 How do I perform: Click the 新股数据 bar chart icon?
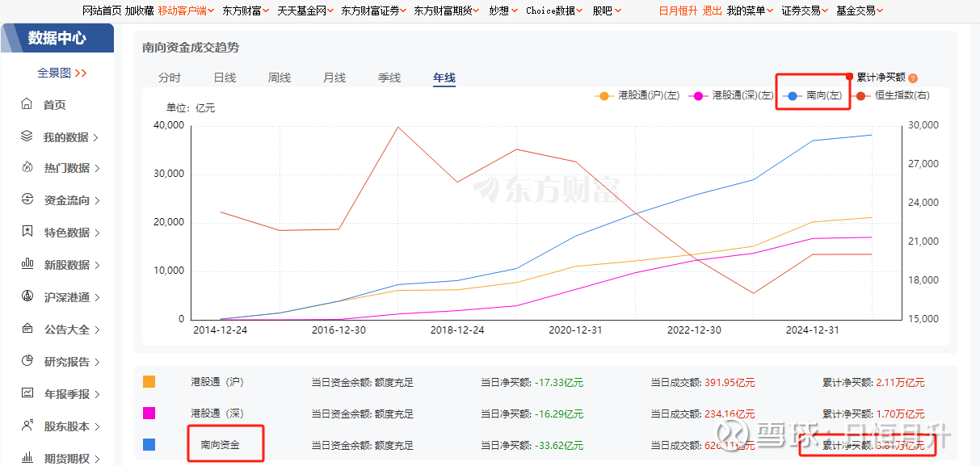(x=27, y=264)
